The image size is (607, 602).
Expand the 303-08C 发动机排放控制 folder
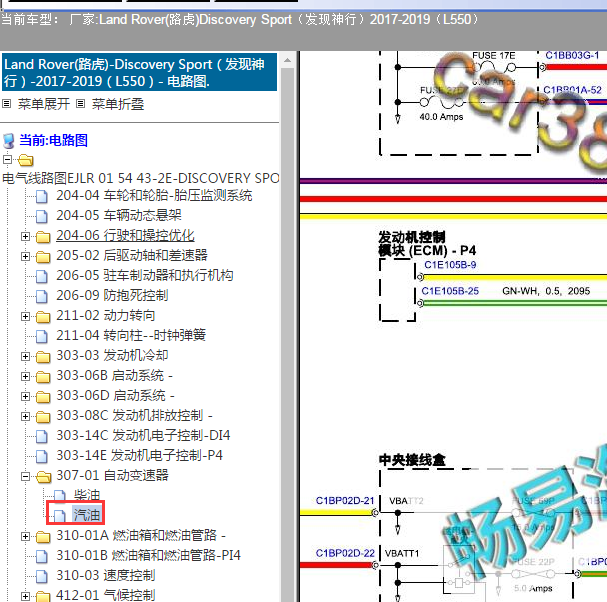click(x=25, y=416)
